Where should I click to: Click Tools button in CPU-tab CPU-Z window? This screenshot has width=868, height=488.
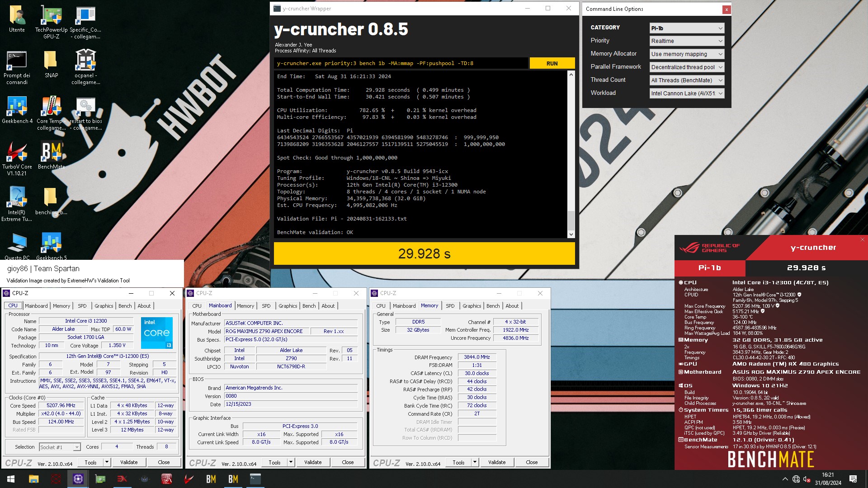point(90,462)
